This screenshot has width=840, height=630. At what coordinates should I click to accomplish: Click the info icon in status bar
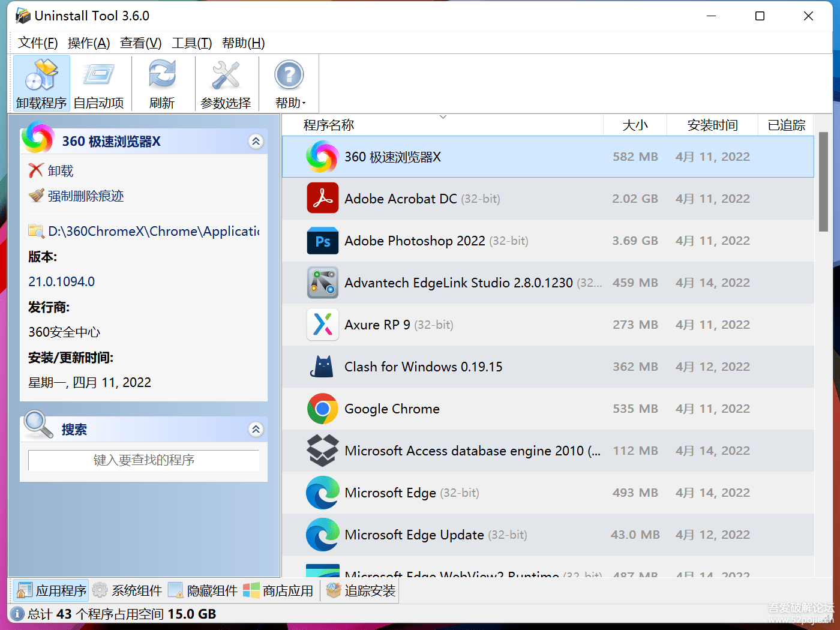[17, 614]
